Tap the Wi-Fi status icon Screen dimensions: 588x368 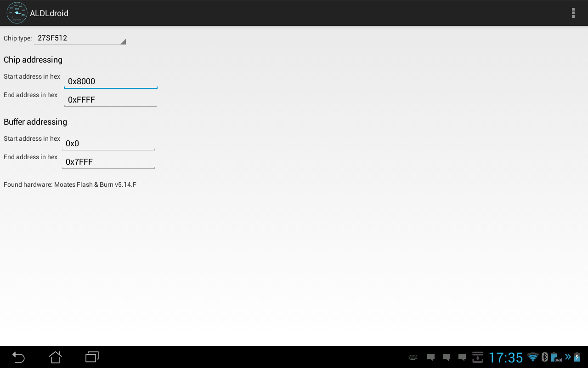533,357
